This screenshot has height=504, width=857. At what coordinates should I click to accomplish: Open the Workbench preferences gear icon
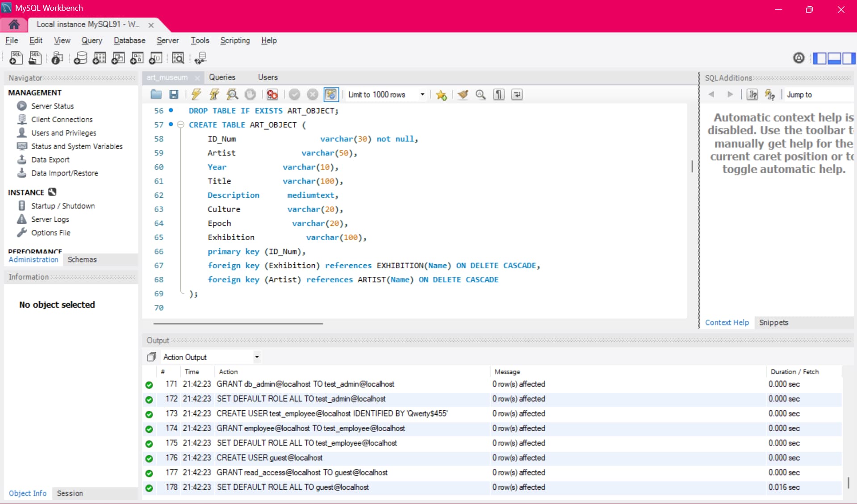[798, 58]
